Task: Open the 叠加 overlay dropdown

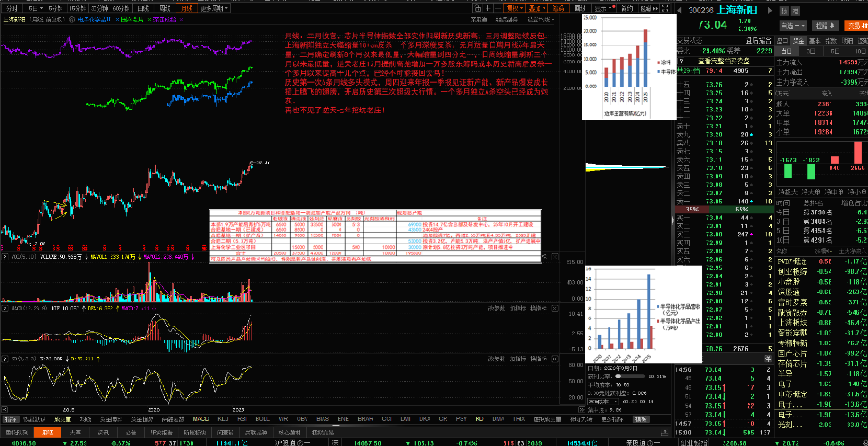Action: coord(536,8)
